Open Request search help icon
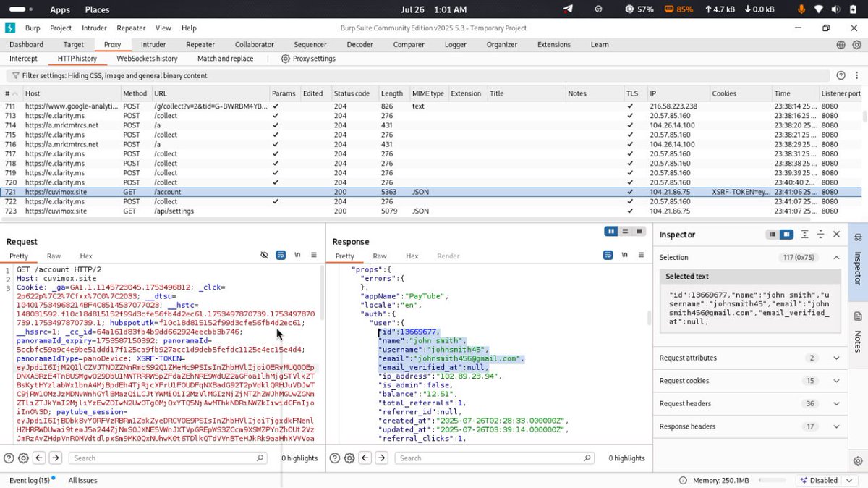Screen dimensions: 868x488 point(9,458)
